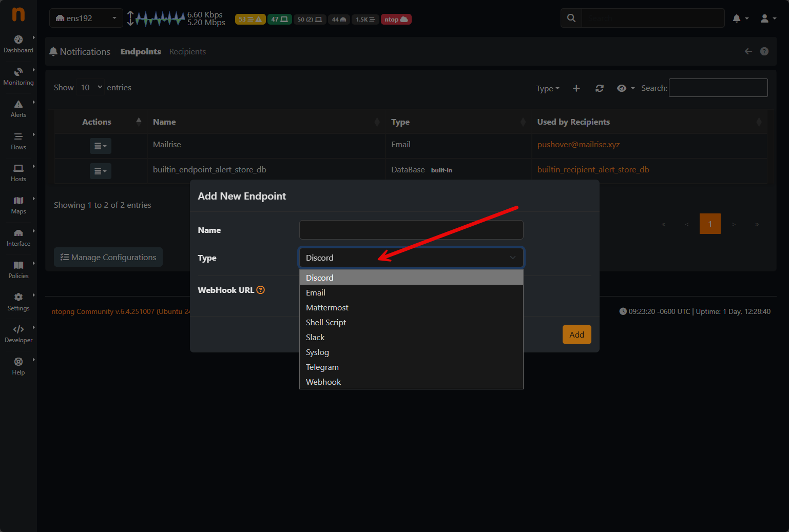Click the Manage Configurations button
The image size is (789, 532).
click(x=108, y=257)
